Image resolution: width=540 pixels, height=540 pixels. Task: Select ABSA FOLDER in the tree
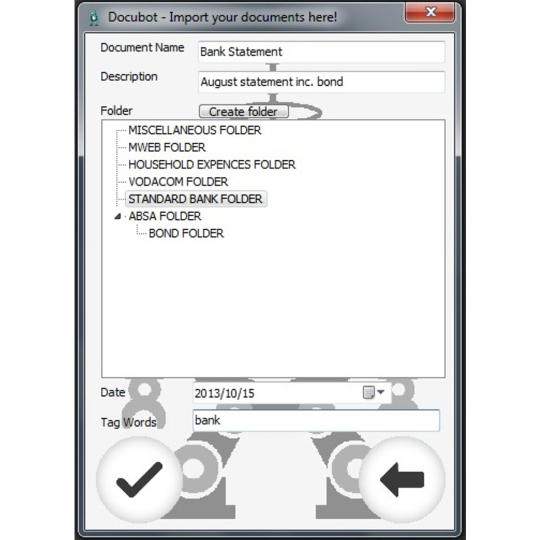(x=165, y=216)
